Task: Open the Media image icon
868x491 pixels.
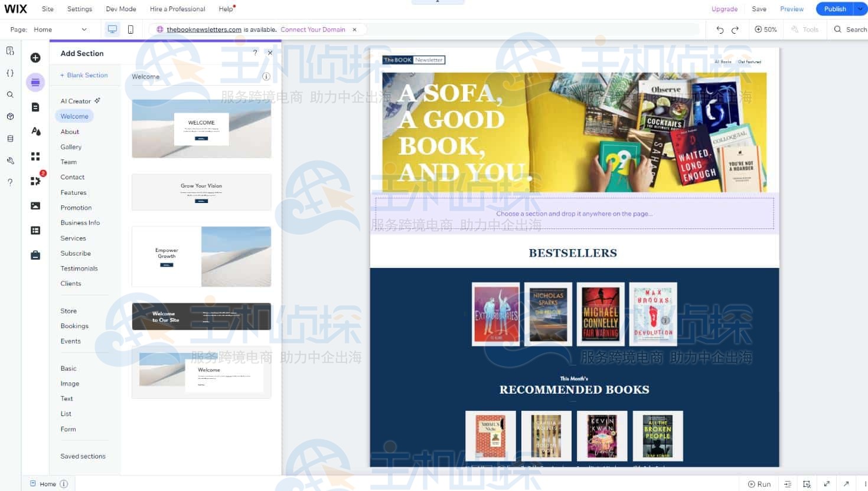Action: [x=35, y=206]
